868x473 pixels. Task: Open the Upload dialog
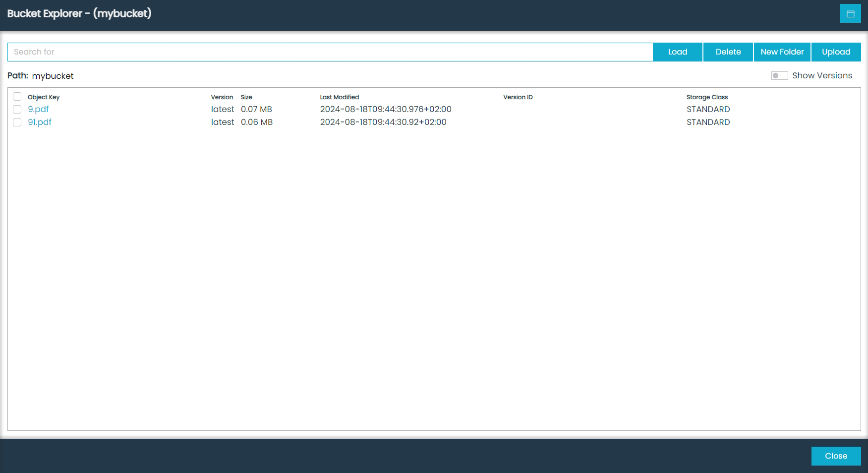(x=836, y=52)
